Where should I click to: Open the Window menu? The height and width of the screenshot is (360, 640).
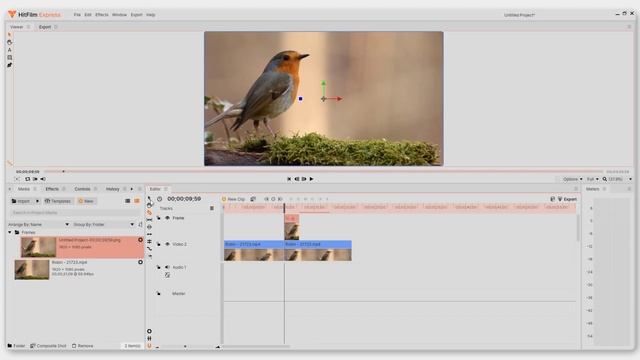(119, 15)
